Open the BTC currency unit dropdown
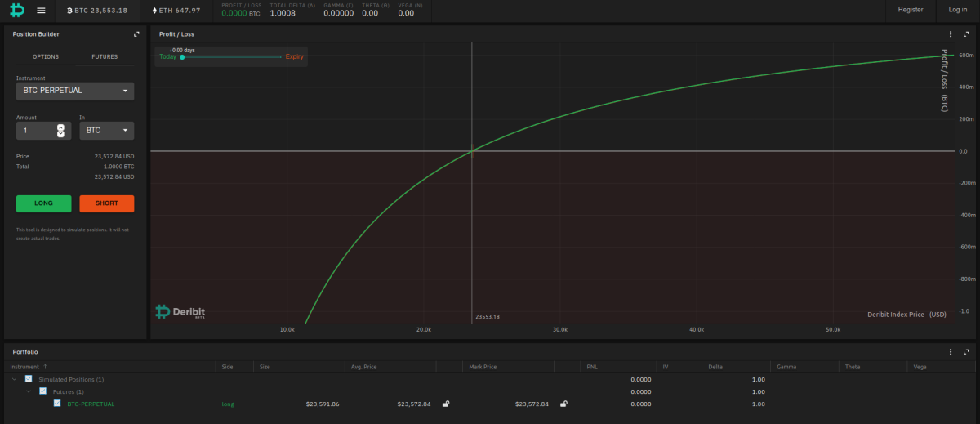Image resolution: width=980 pixels, height=424 pixels. click(106, 131)
